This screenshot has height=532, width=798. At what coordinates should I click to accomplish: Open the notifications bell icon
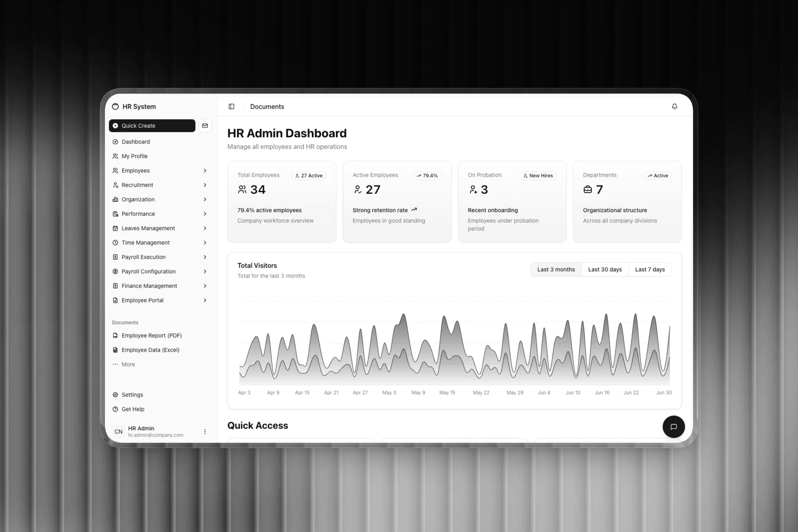(x=675, y=106)
